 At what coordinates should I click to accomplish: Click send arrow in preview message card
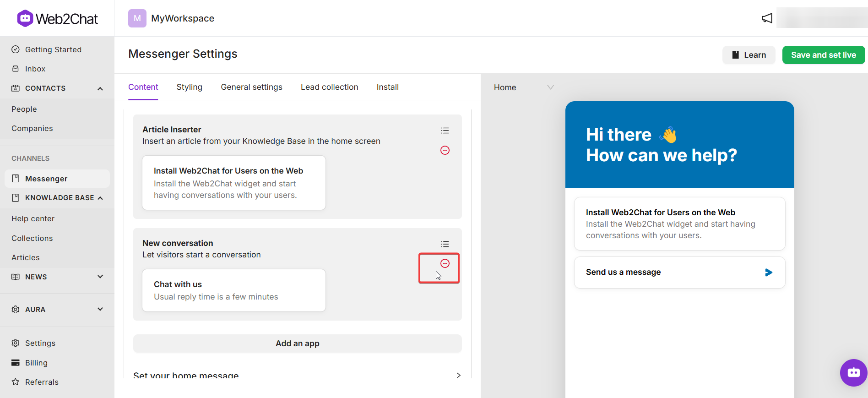pyautogui.click(x=769, y=273)
